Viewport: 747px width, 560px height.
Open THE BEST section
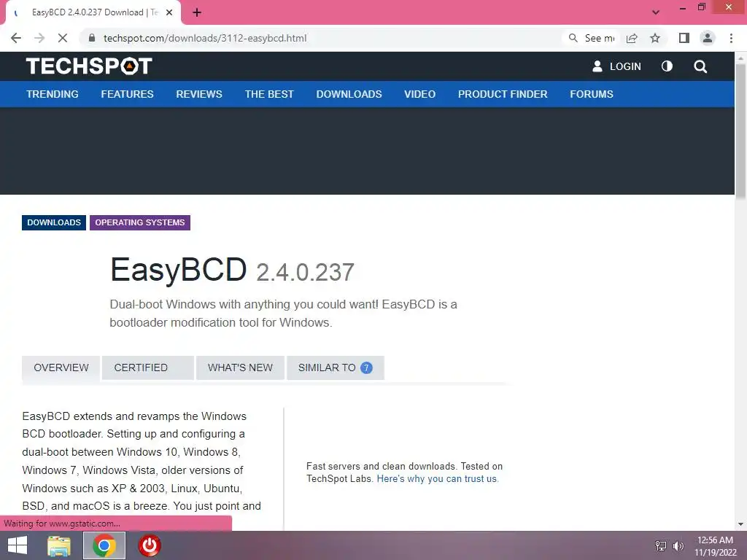(x=269, y=94)
